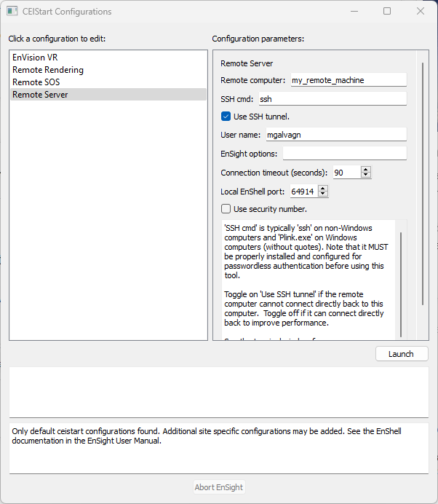Decrease the Local EnShell port number
438x504 pixels.
click(x=323, y=194)
